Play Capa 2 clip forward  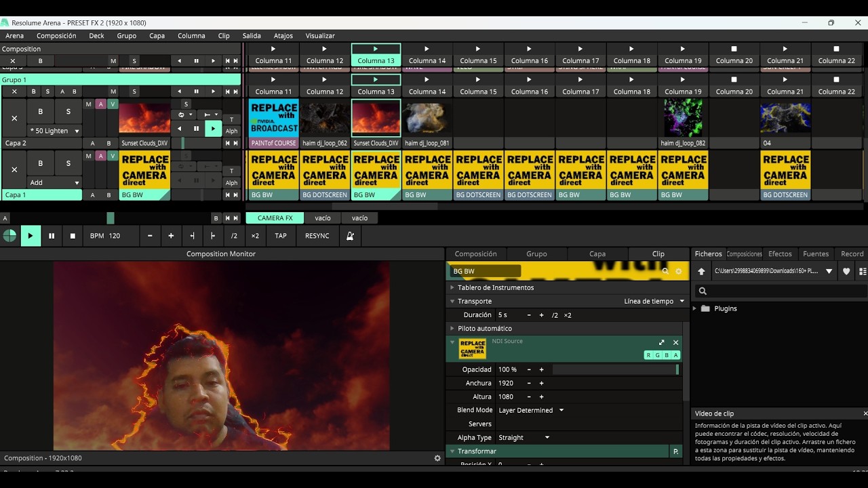click(213, 128)
